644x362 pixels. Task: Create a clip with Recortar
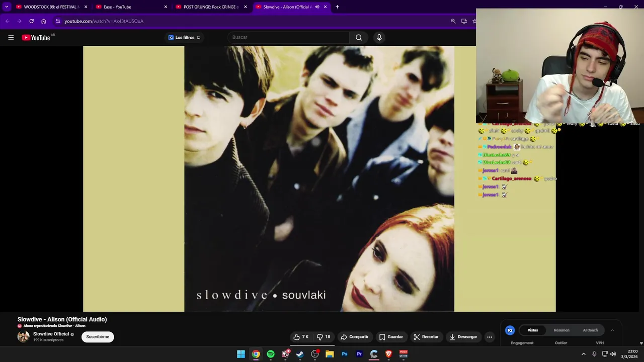tap(426, 337)
